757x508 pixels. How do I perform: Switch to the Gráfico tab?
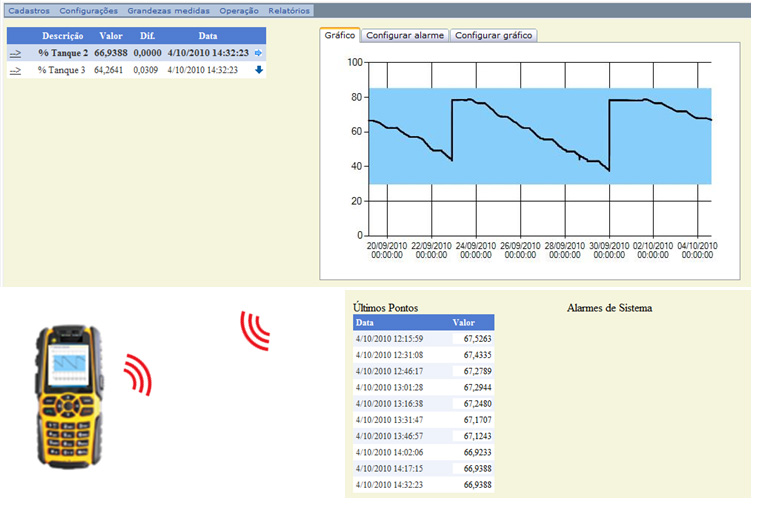click(340, 35)
